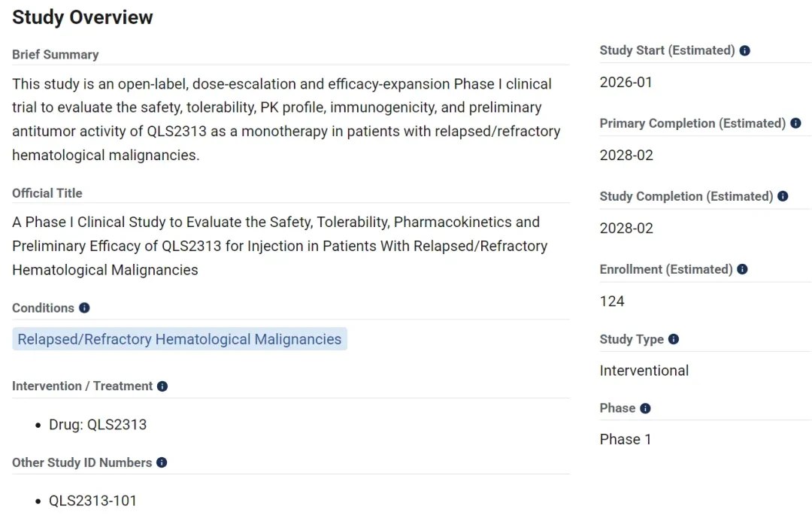Click info icon beside Conditions heading
This screenshot has height=521, width=812.
[84, 308]
